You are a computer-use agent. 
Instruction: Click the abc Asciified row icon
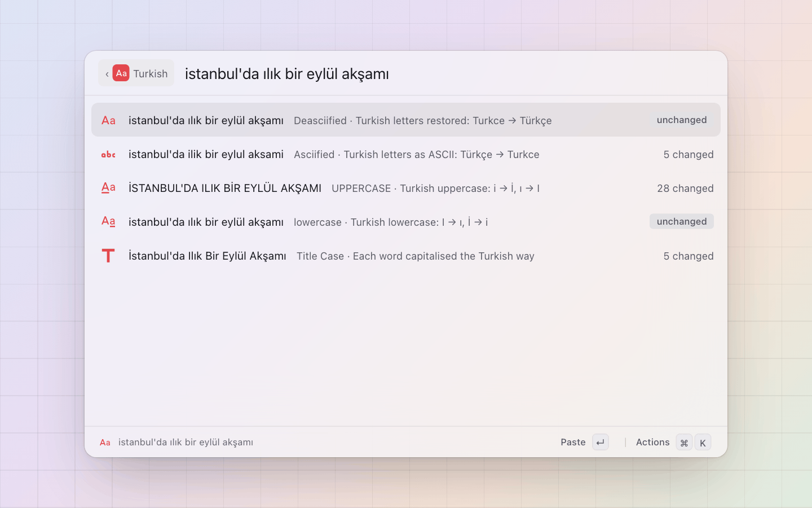[108, 154]
